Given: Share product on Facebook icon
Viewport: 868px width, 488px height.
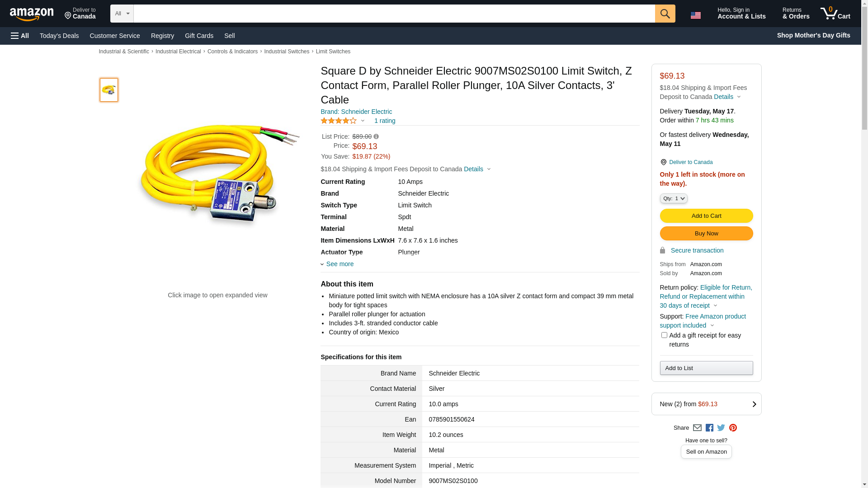Looking at the screenshot, I should [x=709, y=427].
